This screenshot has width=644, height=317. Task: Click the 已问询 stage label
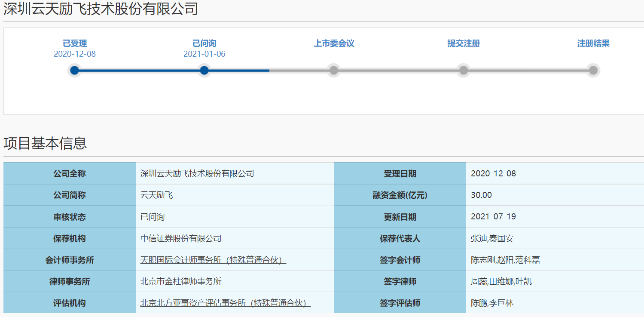tap(204, 43)
